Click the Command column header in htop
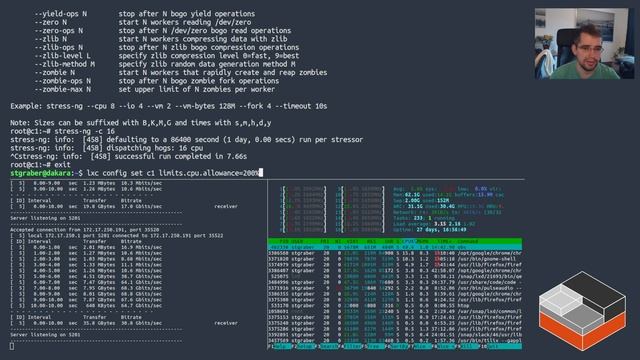Image resolution: width=640 pixels, height=360 pixels. tap(467, 241)
